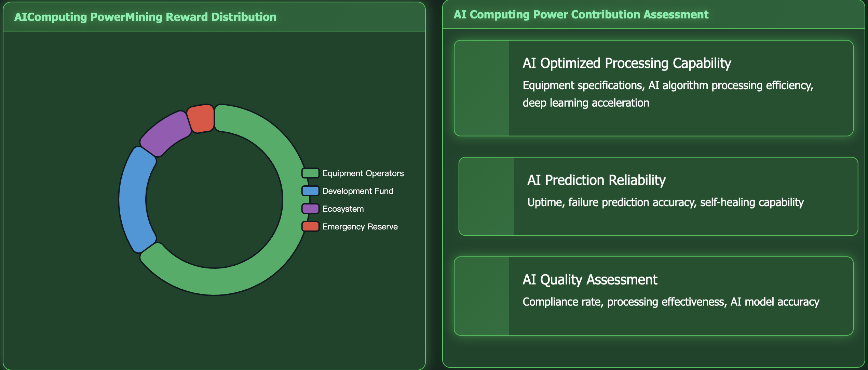Screen dimensions: 868x370
Task: Select the purple donut chart segment
Action: click(x=166, y=133)
